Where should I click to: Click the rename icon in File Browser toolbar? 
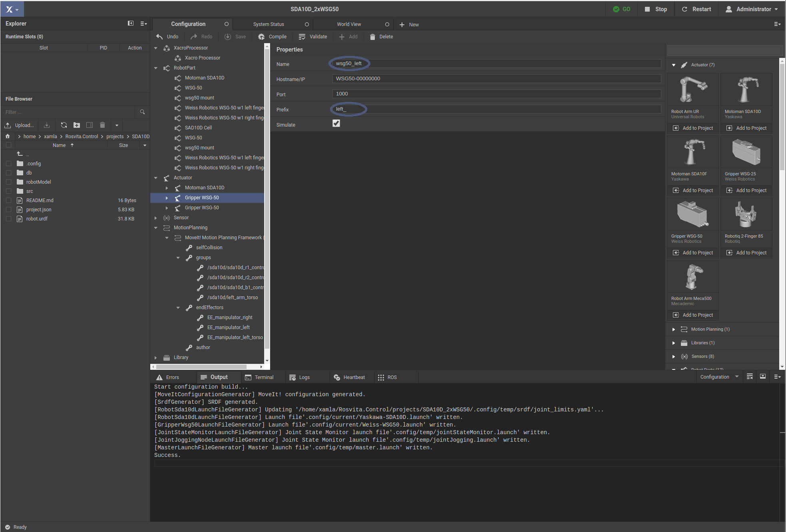(90, 125)
